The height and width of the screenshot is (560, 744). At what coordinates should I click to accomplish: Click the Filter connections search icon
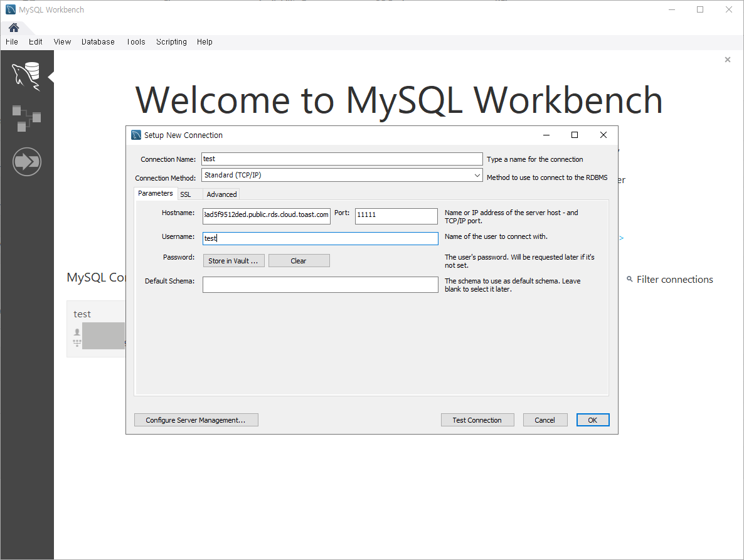pyautogui.click(x=630, y=279)
